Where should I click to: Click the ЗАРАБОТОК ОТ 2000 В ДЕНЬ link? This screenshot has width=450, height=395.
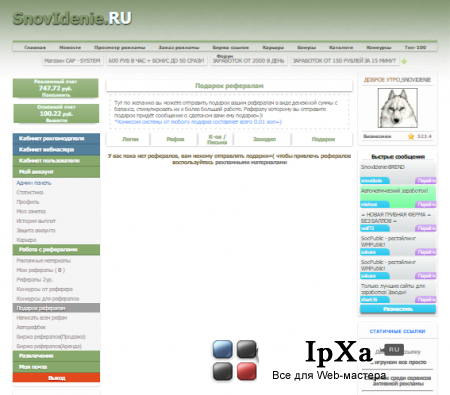(248, 61)
